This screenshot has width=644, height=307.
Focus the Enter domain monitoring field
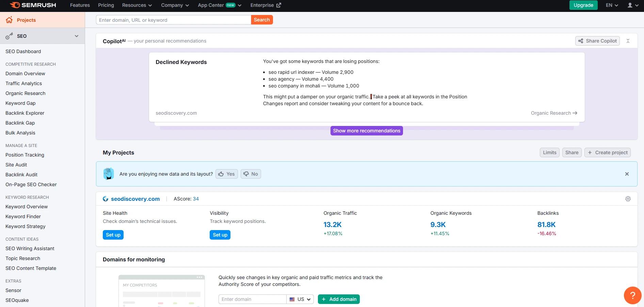252,299
